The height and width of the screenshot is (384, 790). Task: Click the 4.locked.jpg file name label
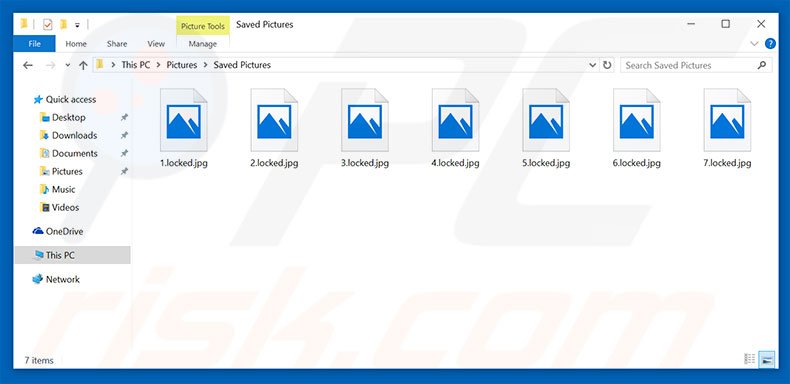tap(455, 163)
